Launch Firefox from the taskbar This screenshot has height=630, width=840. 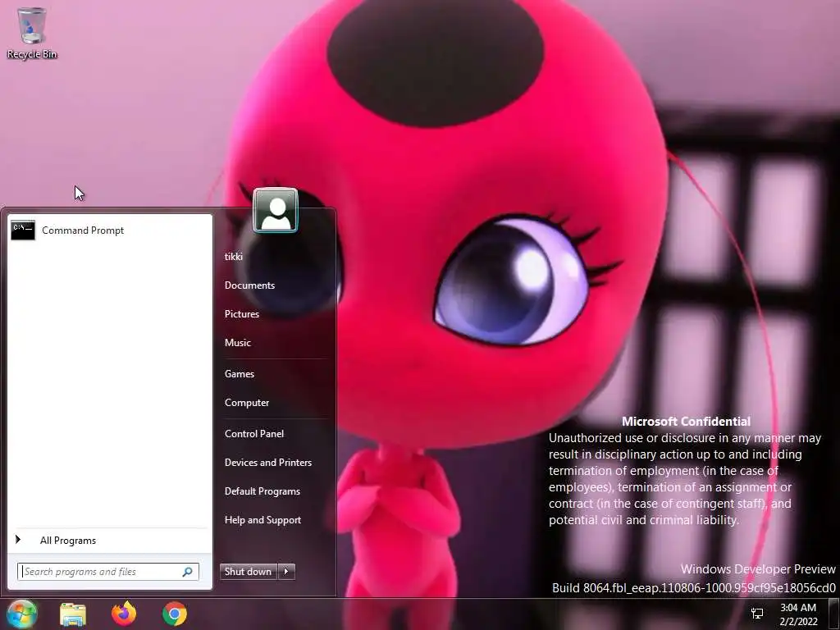pyautogui.click(x=124, y=614)
